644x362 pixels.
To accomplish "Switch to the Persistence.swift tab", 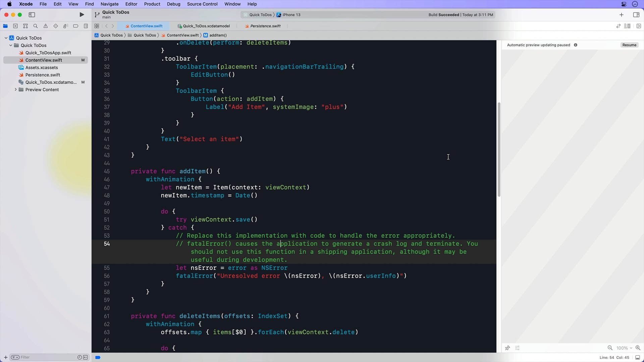I will (263, 26).
